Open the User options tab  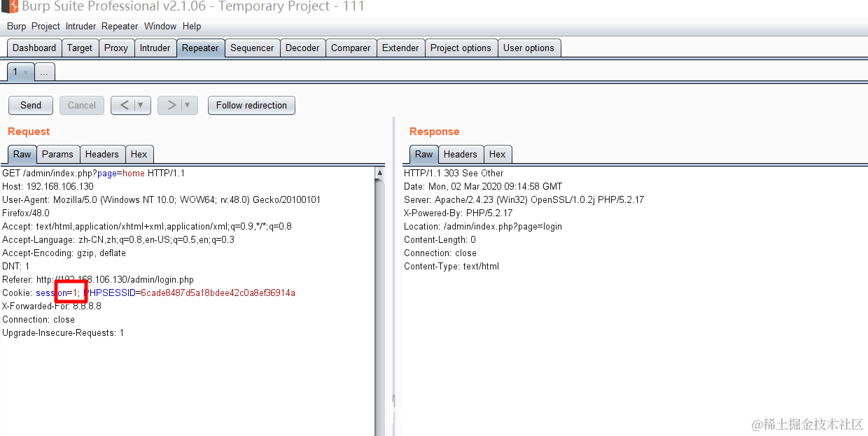pyautogui.click(x=528, y=48)
